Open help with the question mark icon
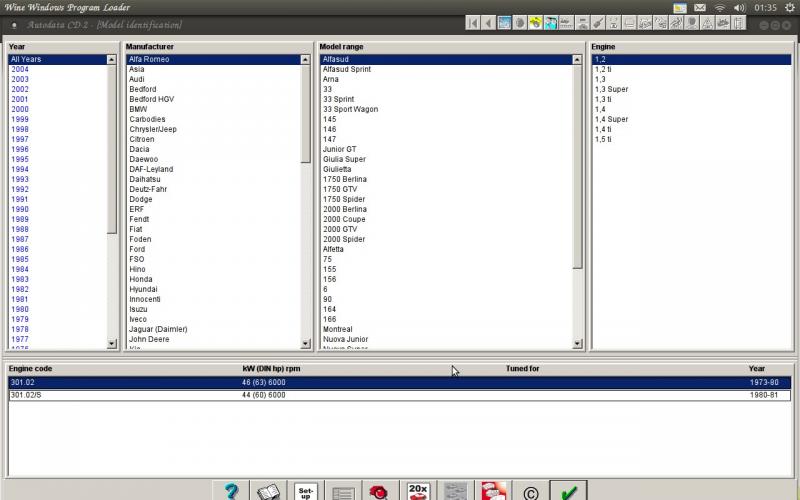Screen dimensions: 800x500 coord(231,491)
